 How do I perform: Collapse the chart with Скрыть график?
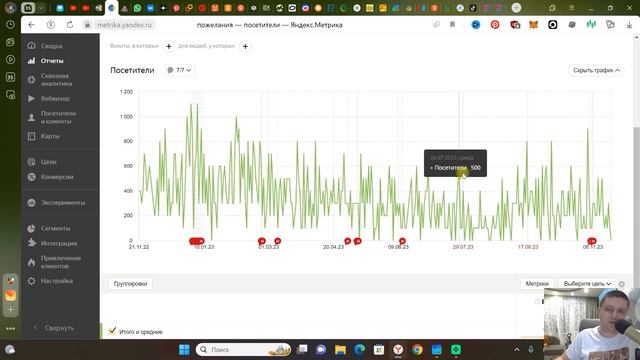tap(596, 70)
